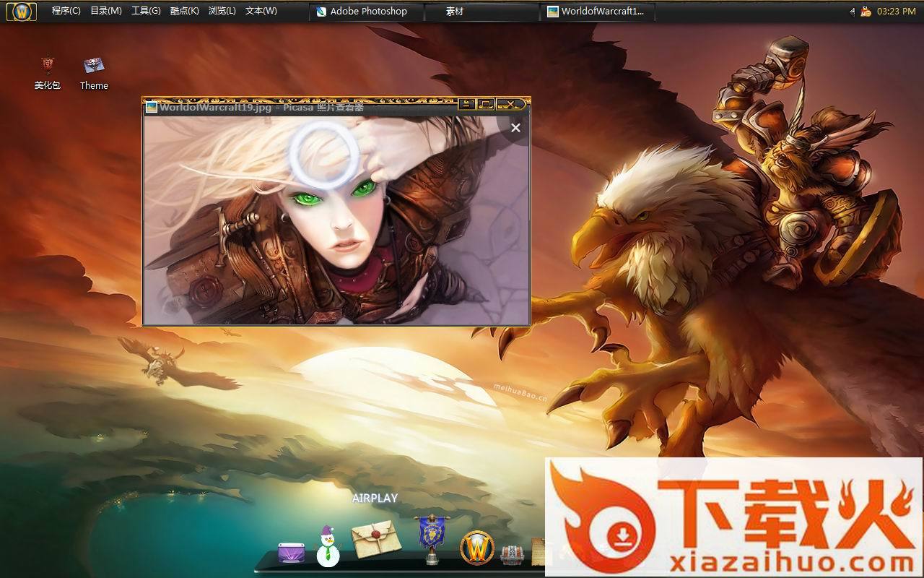Switch to WorldofWarcraft1... taskbar button

596,11
